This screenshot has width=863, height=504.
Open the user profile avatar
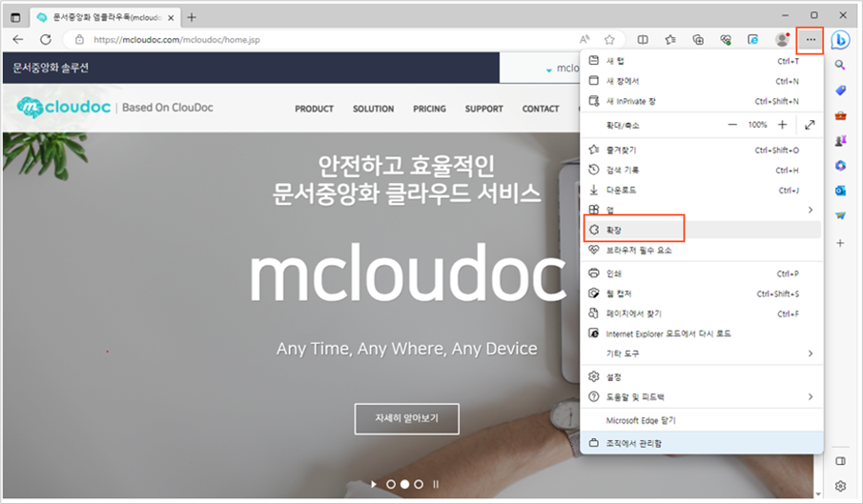point(782,40)
